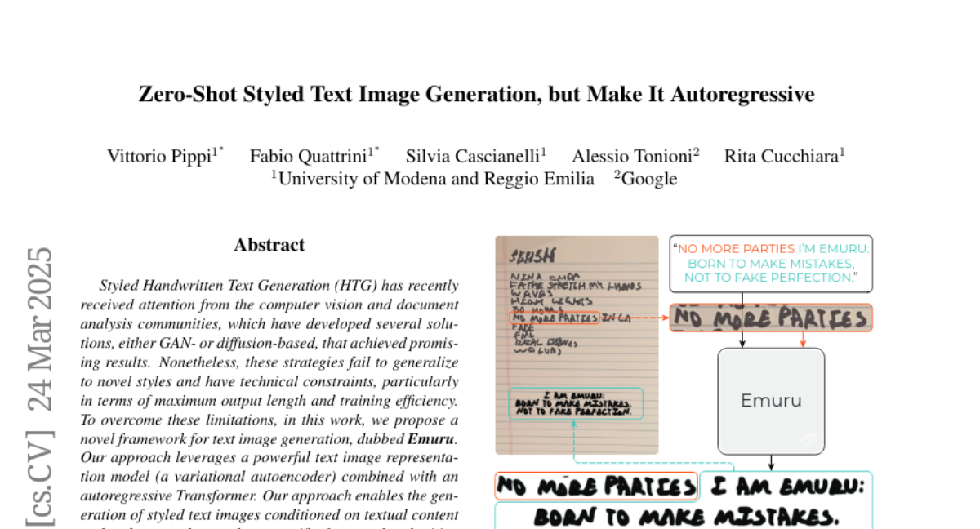980x529 pixels.
Task: Click the orange NO MORE PARTIES crop above Emuru
Action: [x=770, y=318]
